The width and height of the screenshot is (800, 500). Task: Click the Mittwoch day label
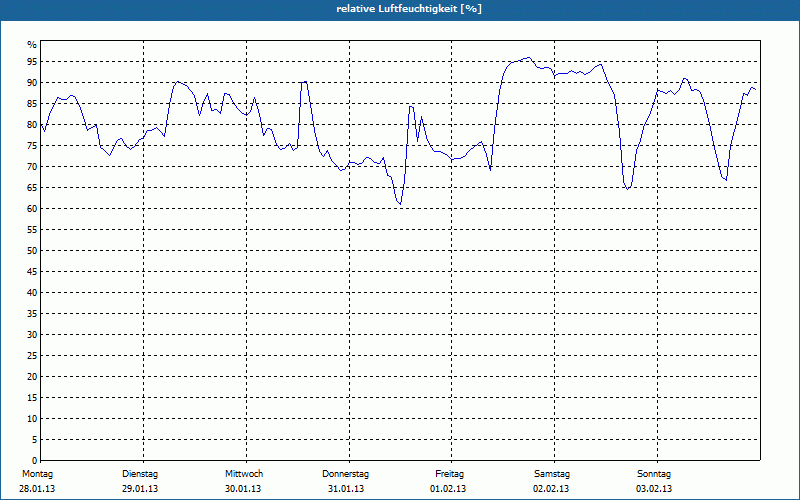click(244, 474)
